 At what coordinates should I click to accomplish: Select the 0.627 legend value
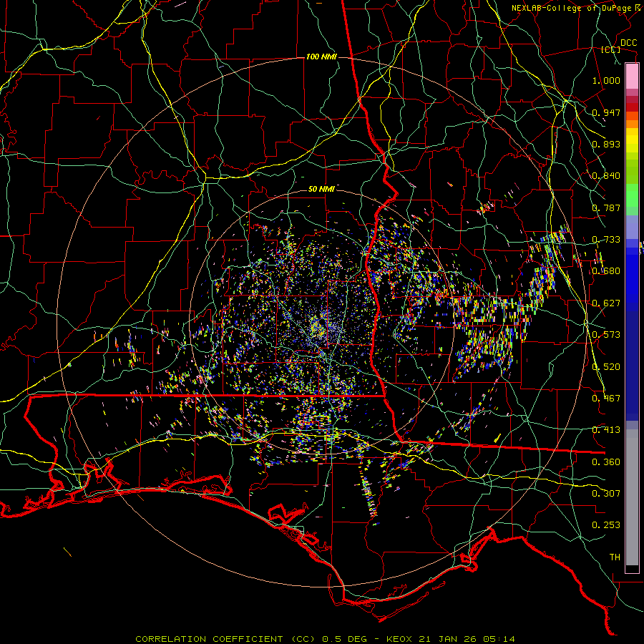pos(606,303)
